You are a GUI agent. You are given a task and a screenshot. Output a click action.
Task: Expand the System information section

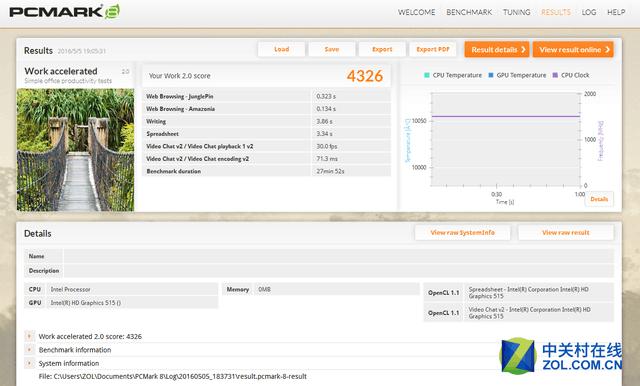(x=29, y=363)
